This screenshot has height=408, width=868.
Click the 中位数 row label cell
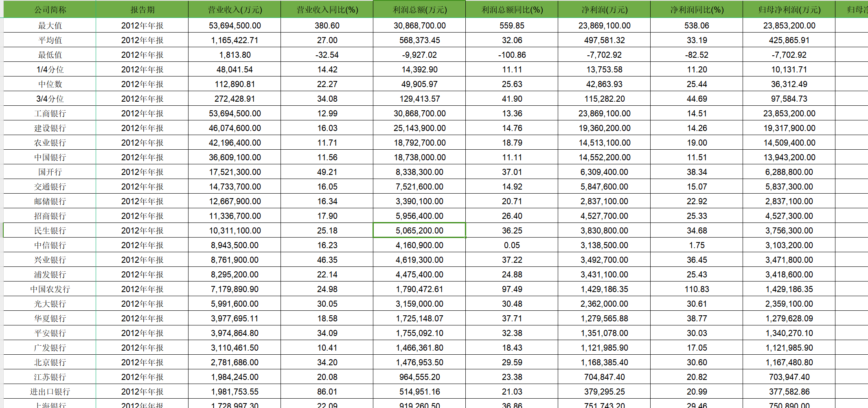click(x=50, y=84)
